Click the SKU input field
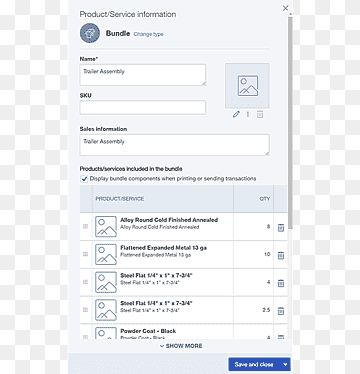This screenshot has height=374, width=360. [x=143, y=108]
